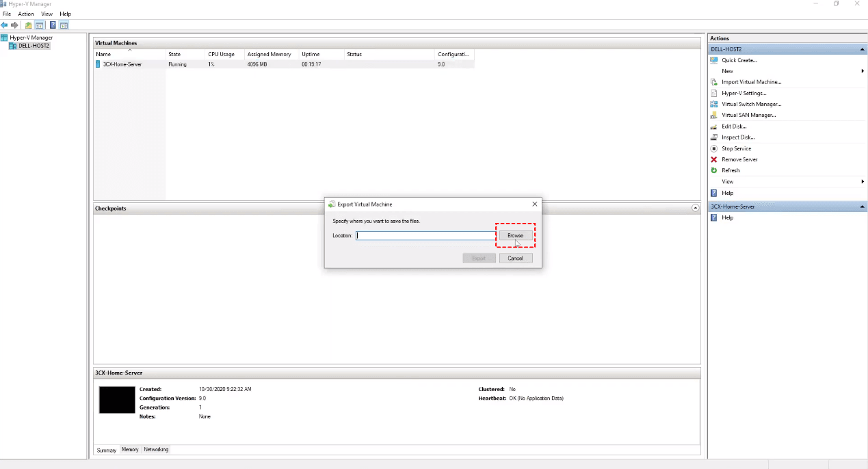This screenshot has width=868, height=469.
Task: Click the Edit Disk icon
Action: 714,126
